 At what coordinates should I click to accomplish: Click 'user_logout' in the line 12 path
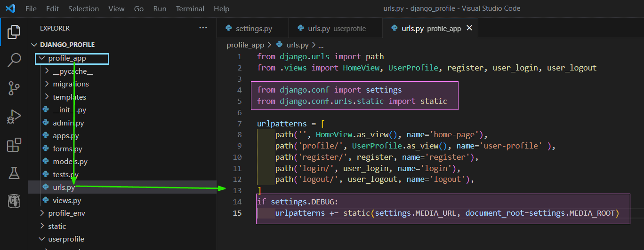(x=372, y=180)
